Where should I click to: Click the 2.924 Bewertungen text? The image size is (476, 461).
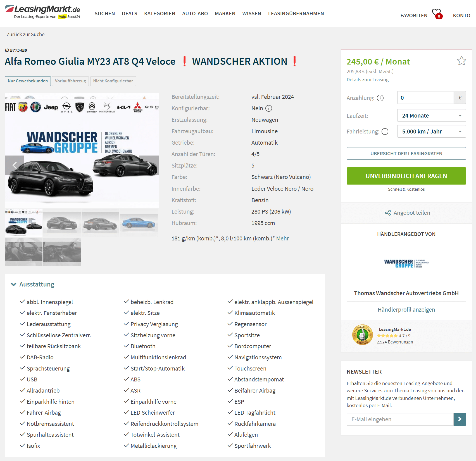coord(395,342)
